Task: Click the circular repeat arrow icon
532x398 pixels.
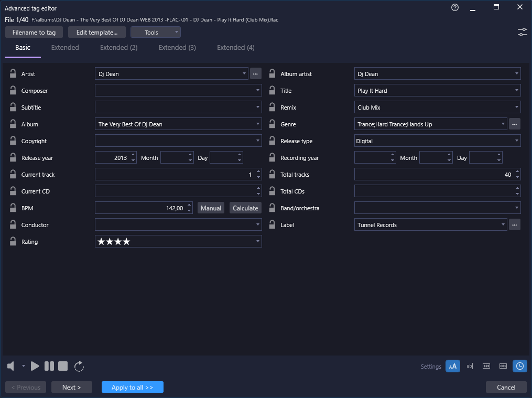Action: tap(79, 366)
